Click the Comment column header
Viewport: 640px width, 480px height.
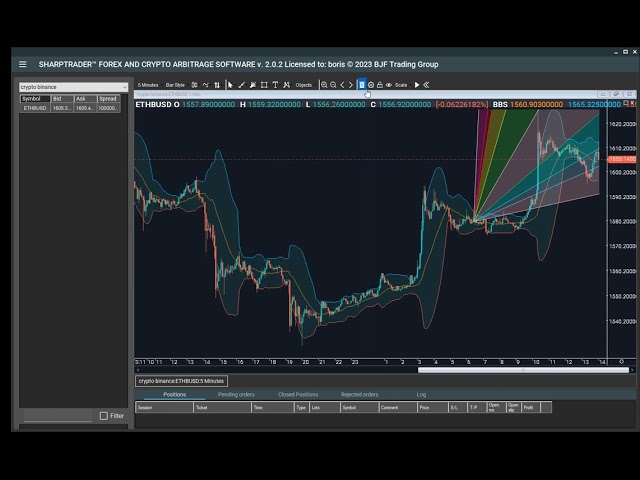[x=398, y=407]
